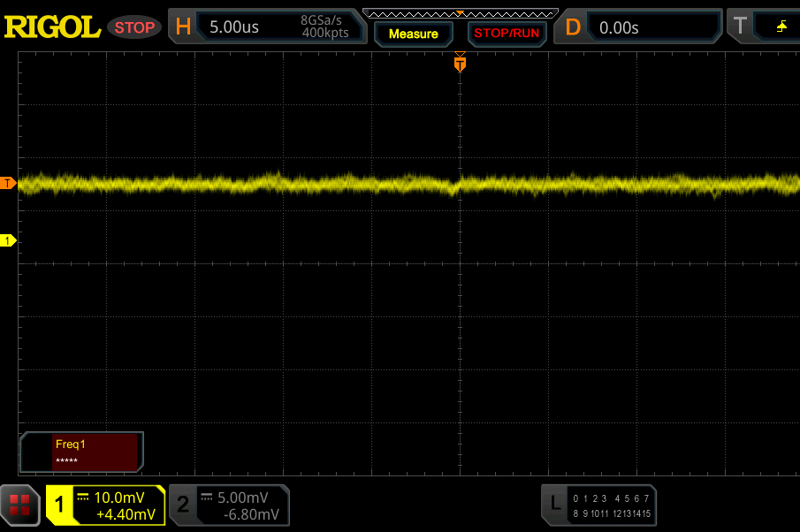This screenshot has width=800, height=532.
Task: Click channel 2 DC coupling icon
Action: pyautogui.click(x=206, y=497)
